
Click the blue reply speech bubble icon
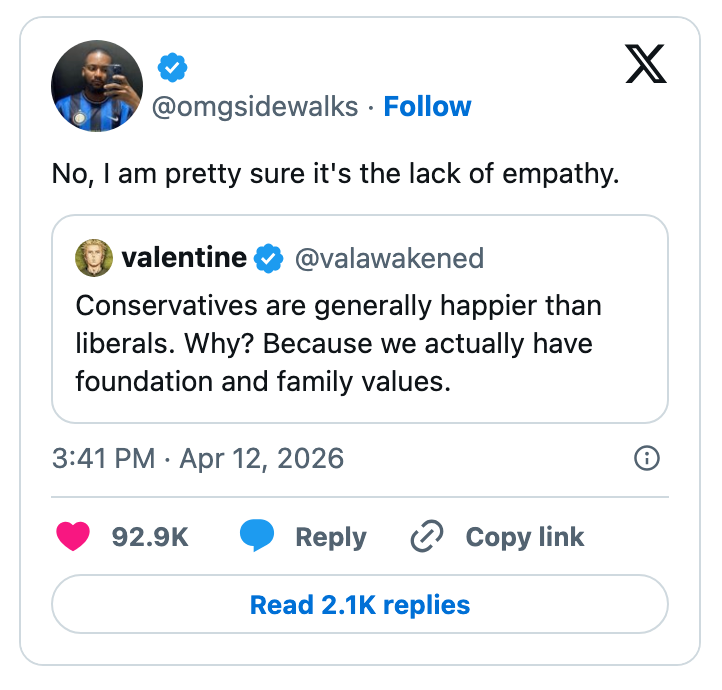(257, 536)
